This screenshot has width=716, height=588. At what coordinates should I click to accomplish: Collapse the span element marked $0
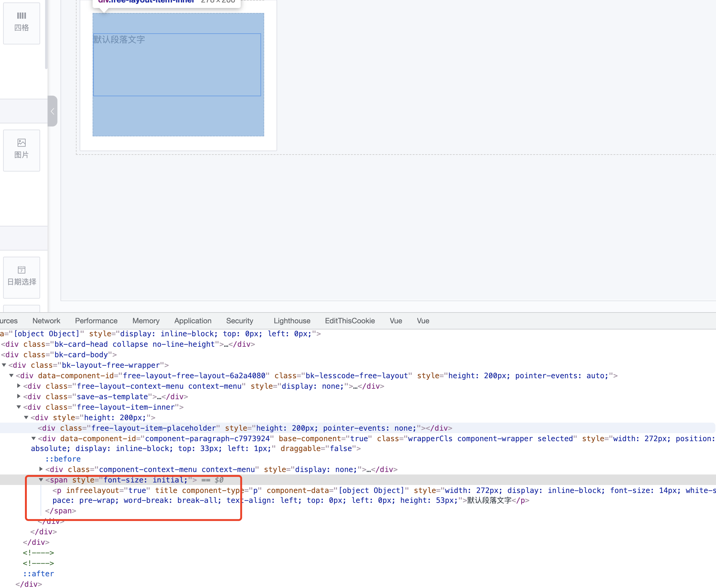(x=41, y=480)
